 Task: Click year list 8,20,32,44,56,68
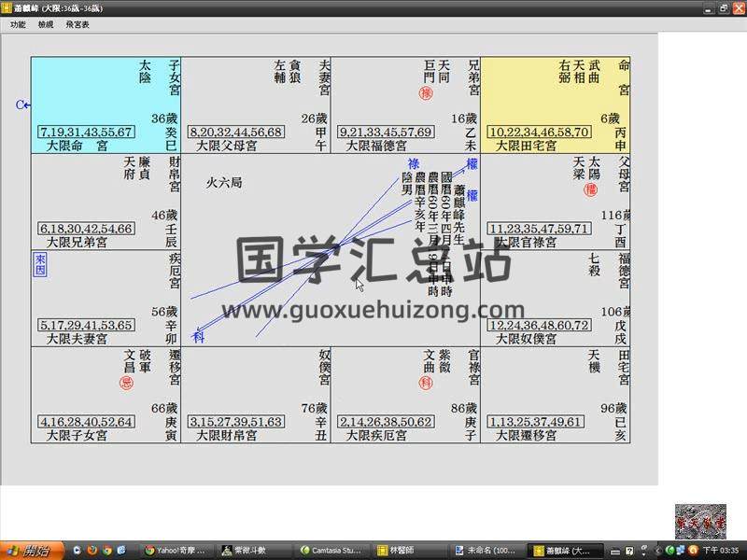236,132
